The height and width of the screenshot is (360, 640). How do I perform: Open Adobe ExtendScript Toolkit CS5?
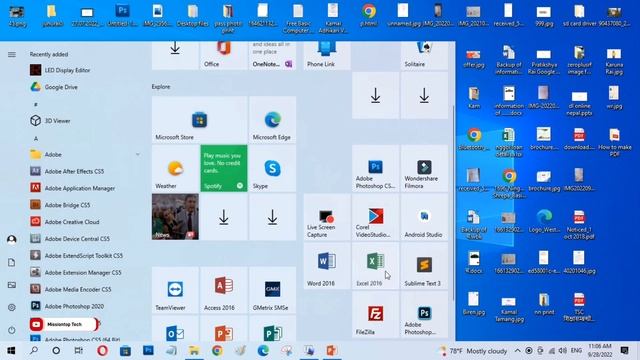pyautogui.click(x=85, y=256)
